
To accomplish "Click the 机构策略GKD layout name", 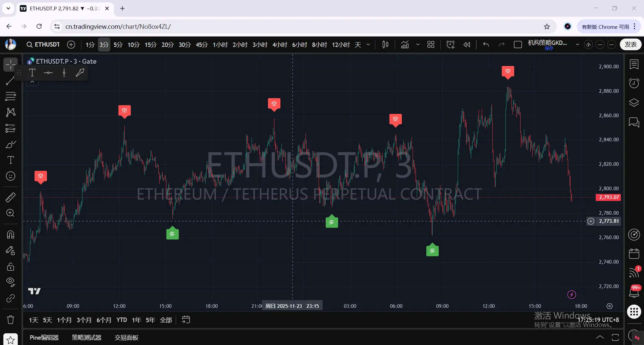I will 547,43.
